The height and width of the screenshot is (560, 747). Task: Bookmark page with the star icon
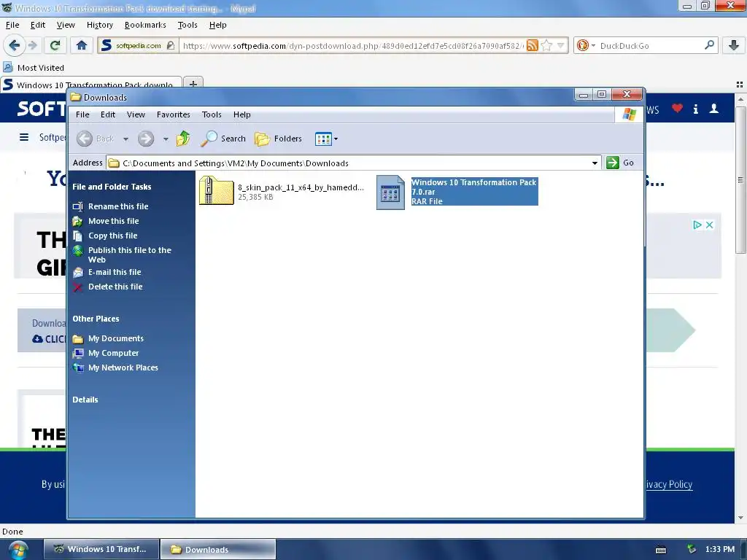pyautogui.click(x=547, y=46)
